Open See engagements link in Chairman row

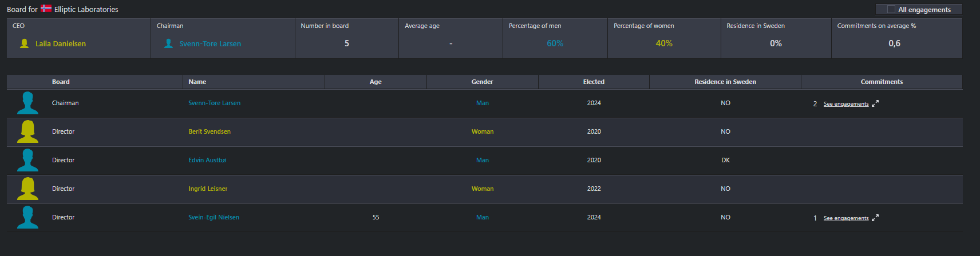(x=845, y=104)
